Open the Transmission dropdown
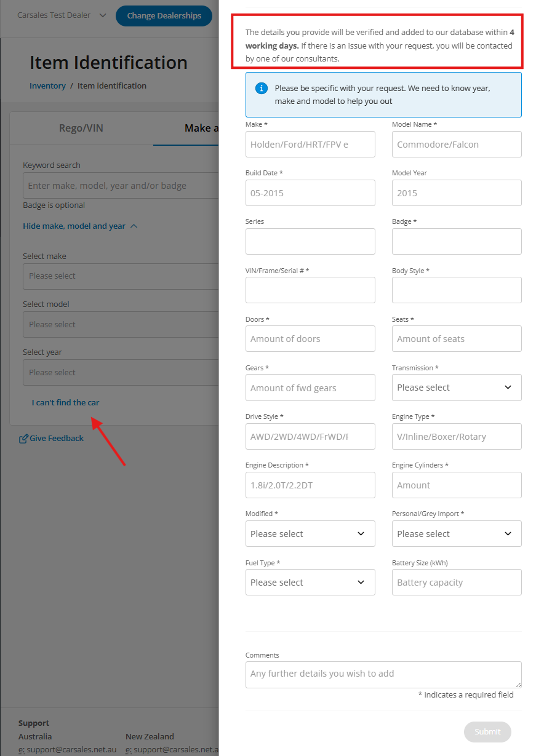This screenshot has width=544, height=756. [456, 388]
